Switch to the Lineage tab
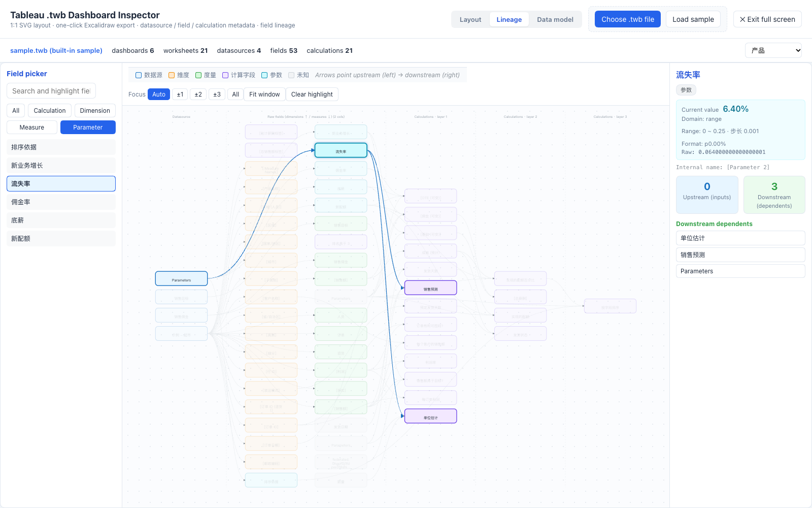Screen dimensions: 812x508 pyautogui.click(x=509, y=19)
